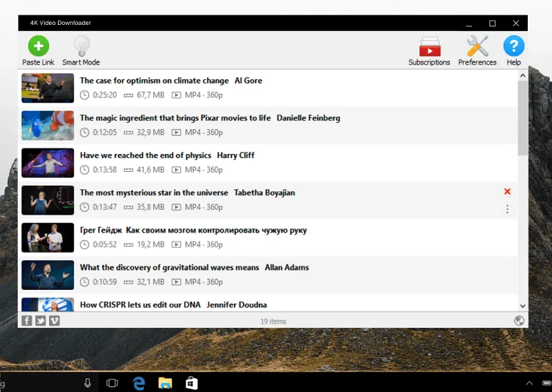
Task: Open Preferences wrench icon
Action: [x=477, y=50]
